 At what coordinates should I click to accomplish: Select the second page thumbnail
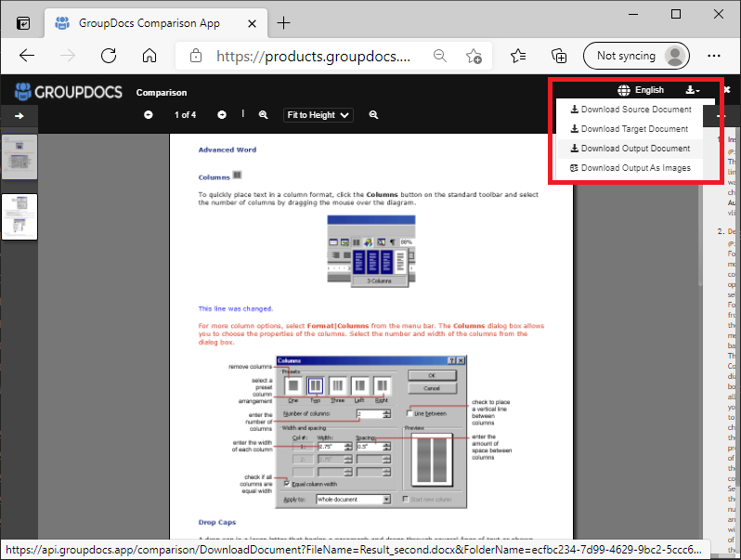[x=19, y=216]
